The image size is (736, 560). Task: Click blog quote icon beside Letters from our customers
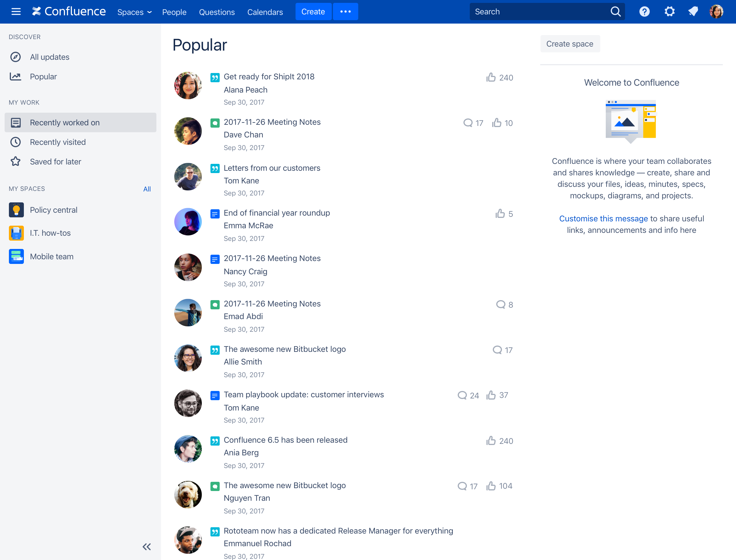click(x=215, y=169)
